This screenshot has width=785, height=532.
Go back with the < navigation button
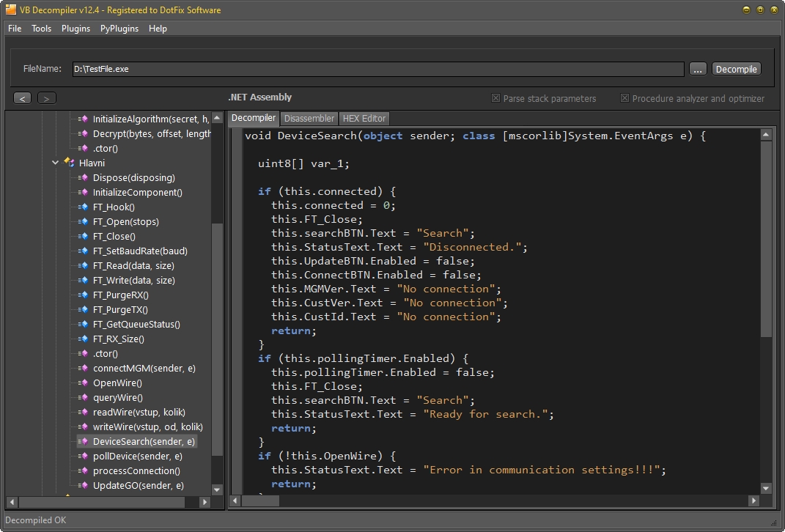[x=22, y=98]
